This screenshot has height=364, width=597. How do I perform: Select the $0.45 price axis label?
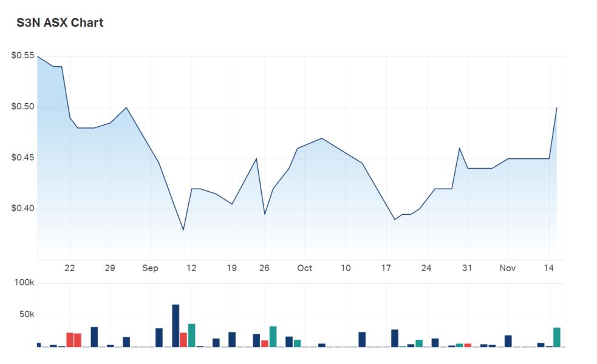(22, 158)
